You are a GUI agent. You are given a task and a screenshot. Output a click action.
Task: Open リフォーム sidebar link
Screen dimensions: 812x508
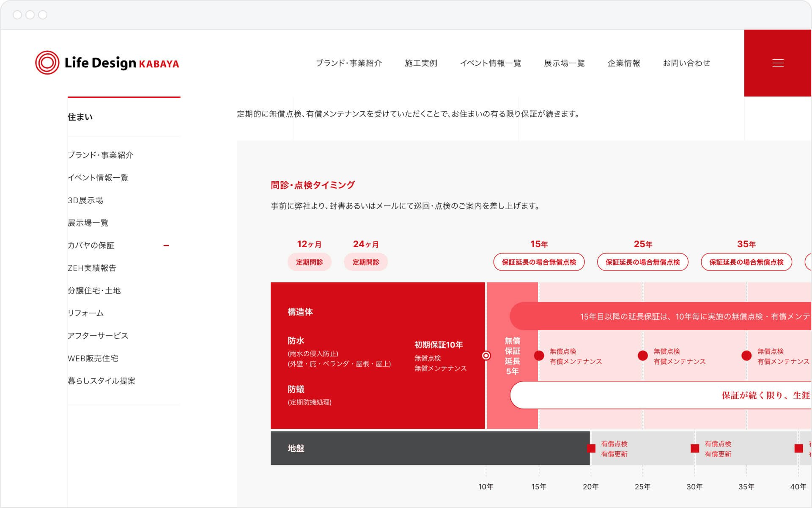(85, 313)
